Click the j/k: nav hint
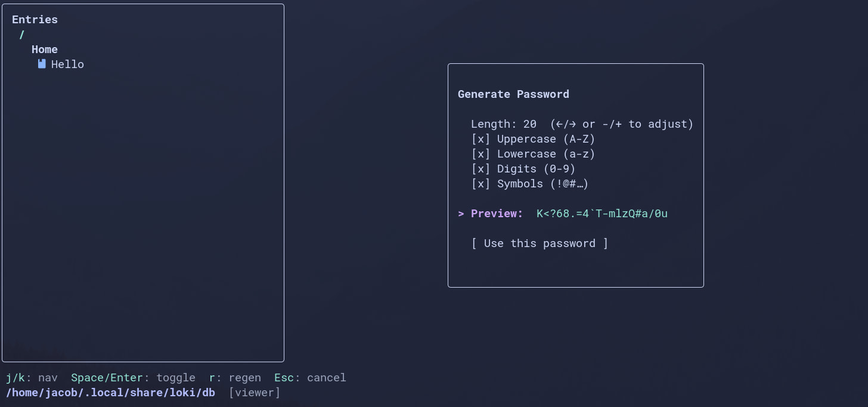 pos(32,378)
